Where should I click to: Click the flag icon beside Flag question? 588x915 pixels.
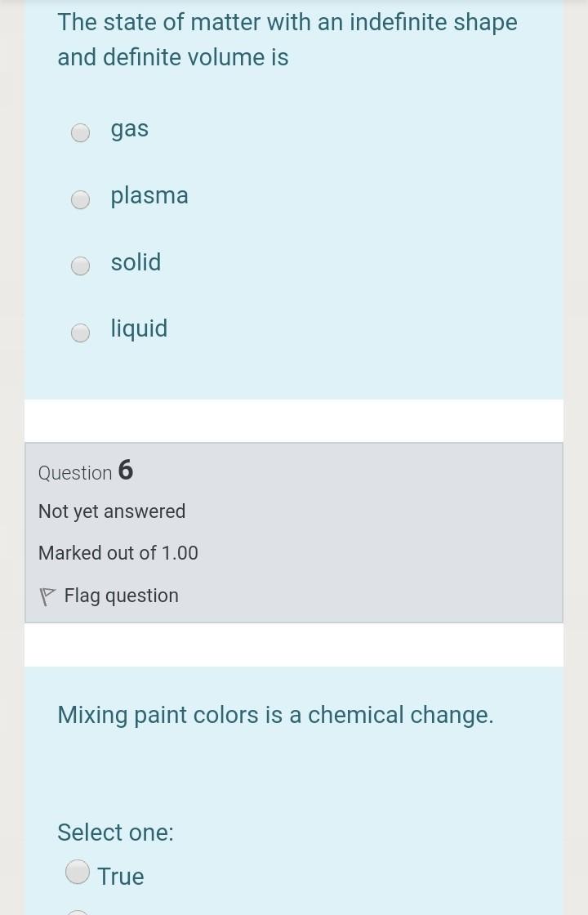pos(48,597)
